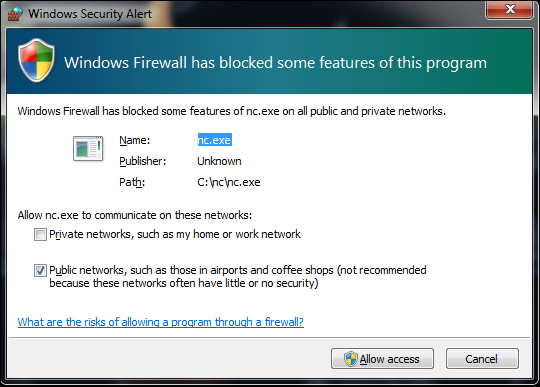Click the blocked features banner heading

[276, 63]
